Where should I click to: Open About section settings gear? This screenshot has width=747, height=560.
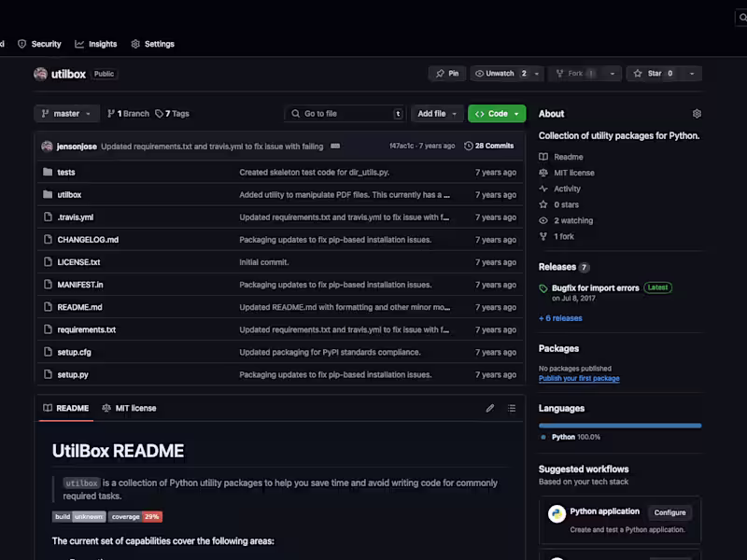pos(697,113)
